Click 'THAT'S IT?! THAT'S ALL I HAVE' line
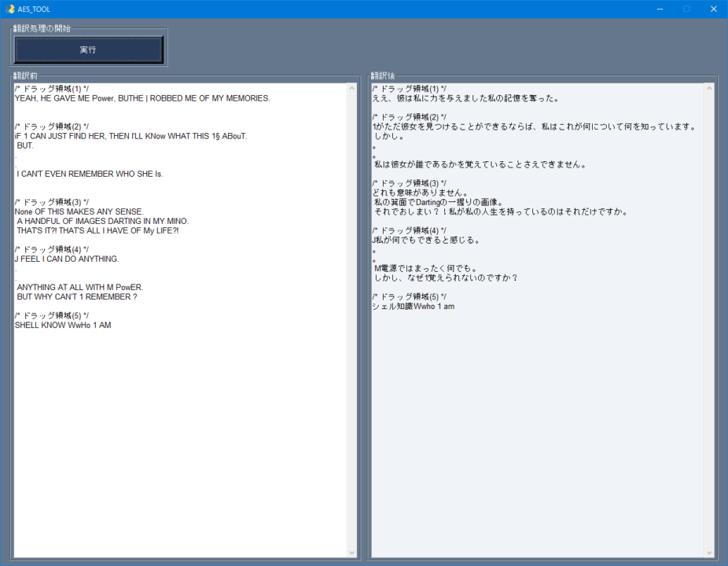 coord(97,231)
